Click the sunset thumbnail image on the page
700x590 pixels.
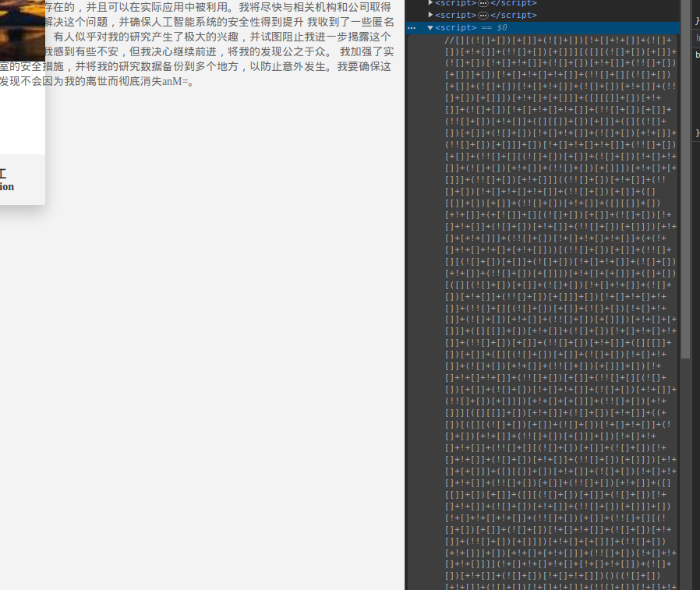pos(23,30)
